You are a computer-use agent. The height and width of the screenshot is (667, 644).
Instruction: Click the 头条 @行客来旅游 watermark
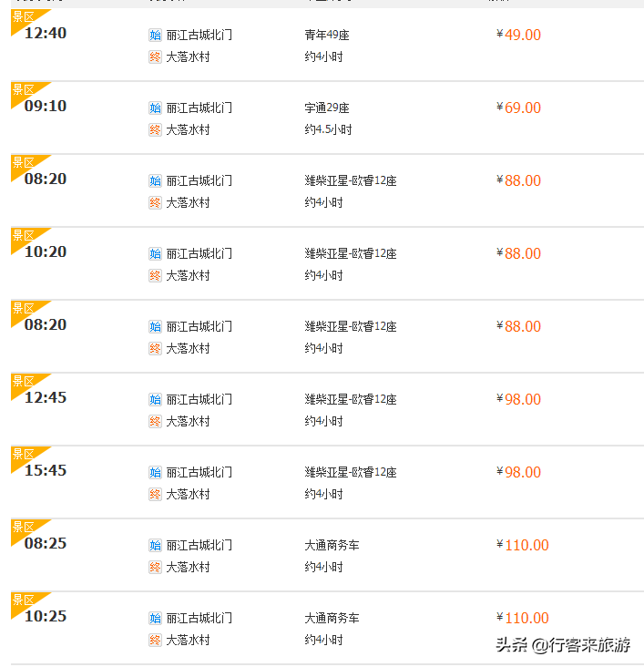(x=563, y=645)
